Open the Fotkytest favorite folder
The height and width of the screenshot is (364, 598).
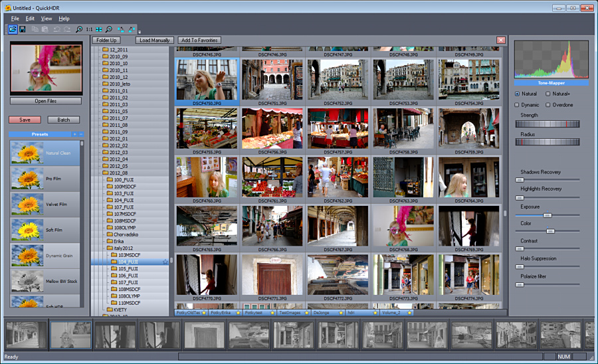point(259,313)
